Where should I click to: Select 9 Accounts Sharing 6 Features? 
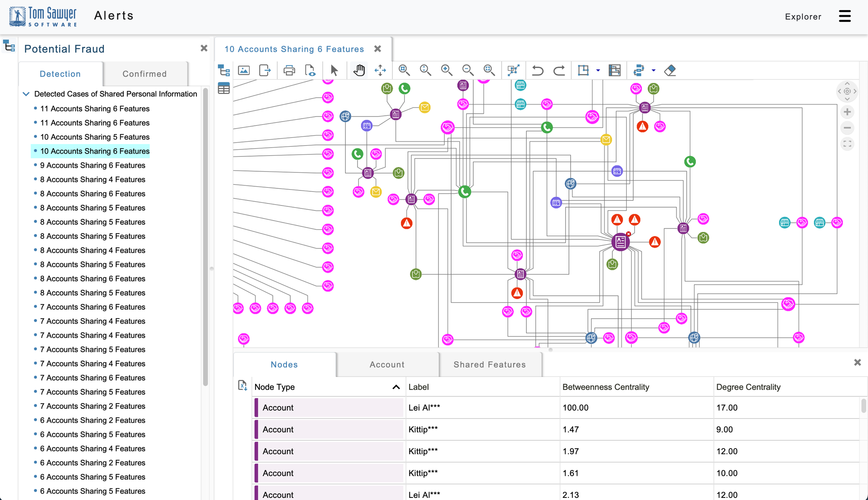coord(93,165)
